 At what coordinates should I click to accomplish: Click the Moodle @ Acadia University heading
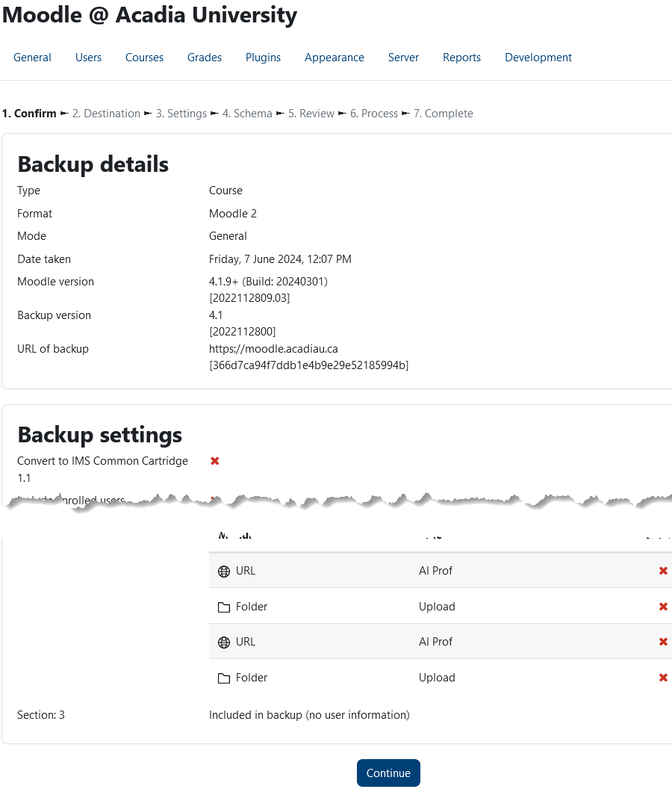pos(149,15)
